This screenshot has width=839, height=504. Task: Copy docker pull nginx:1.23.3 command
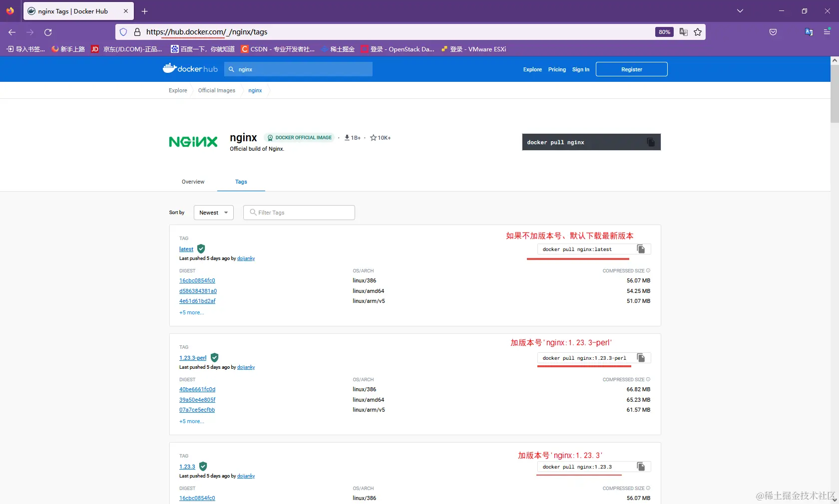(641, 467)
